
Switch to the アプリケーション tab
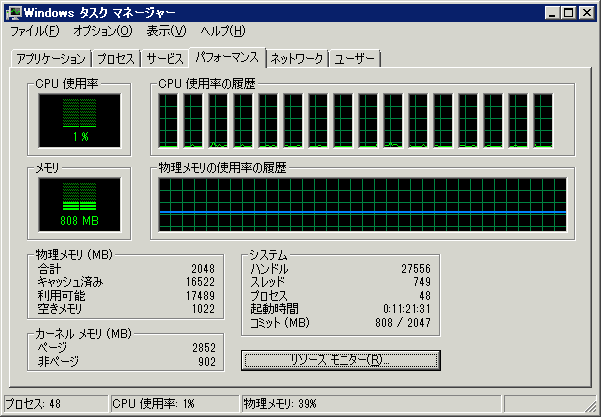click(x=51, y=59)
